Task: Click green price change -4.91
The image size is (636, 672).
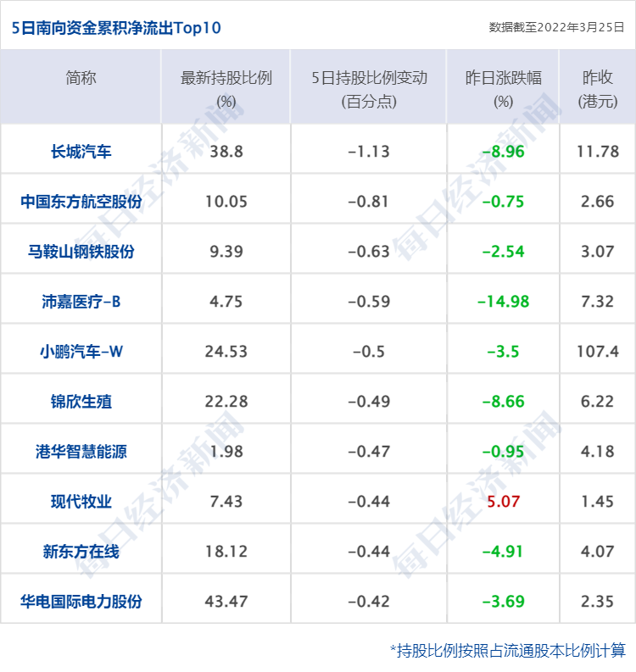Action: 504,552
